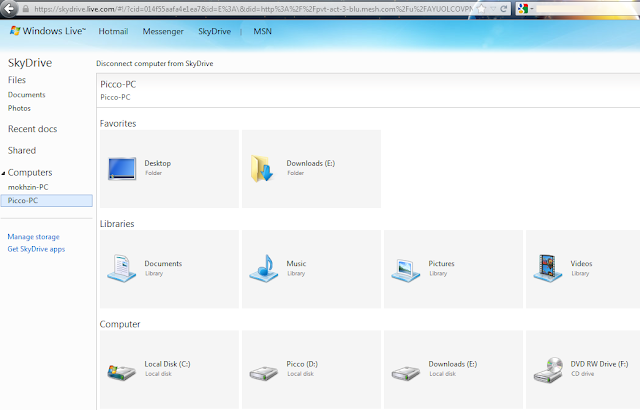Collapse the Computers tree section
Image resolution: width=640 pixels, height=410 pixels.
pyautogui.click(x=3, y=173)
